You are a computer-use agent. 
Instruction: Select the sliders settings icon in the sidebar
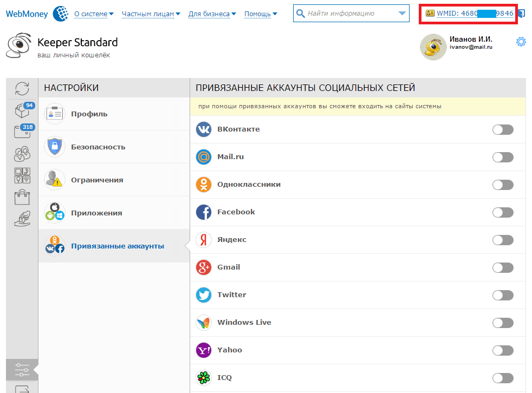pos(22,370)
